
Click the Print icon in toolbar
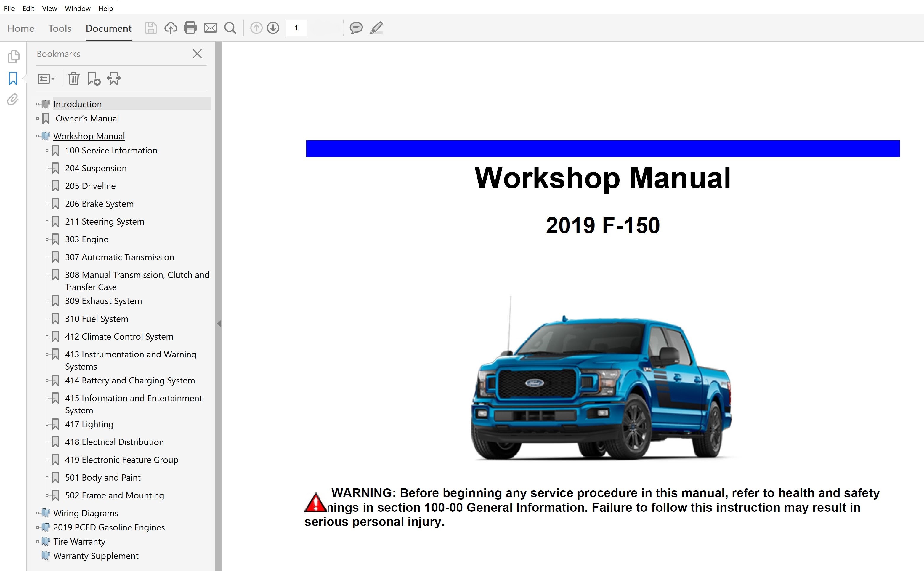click(190, 28)
